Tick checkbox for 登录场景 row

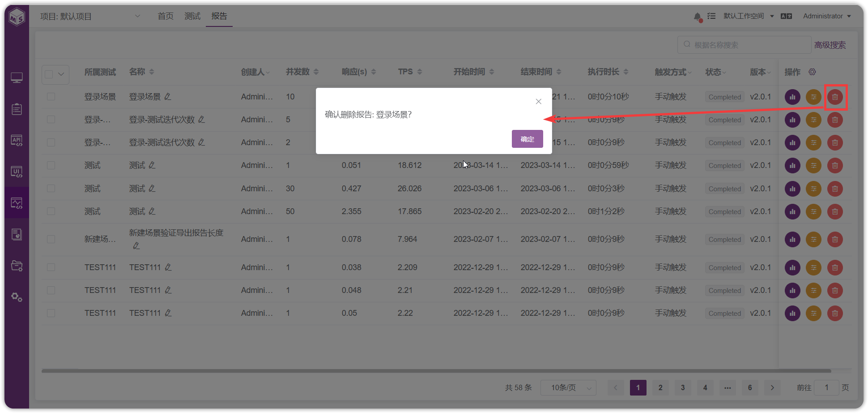click(51, 96)
